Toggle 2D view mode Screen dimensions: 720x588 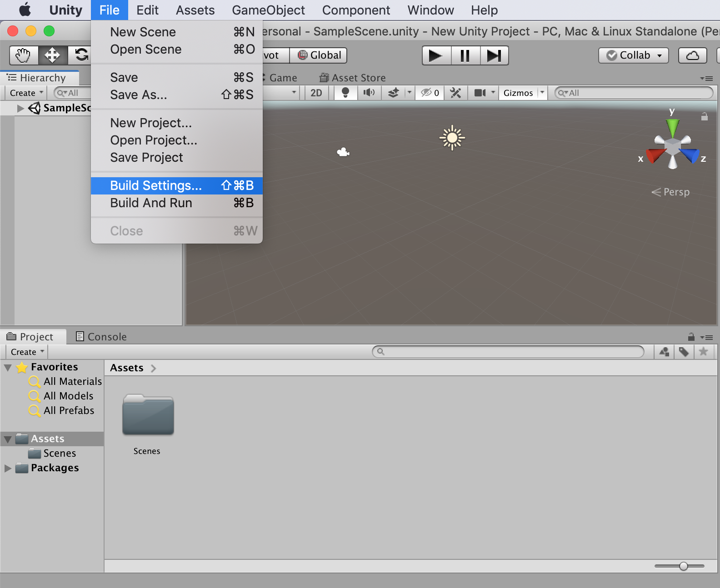pos(316,93)
